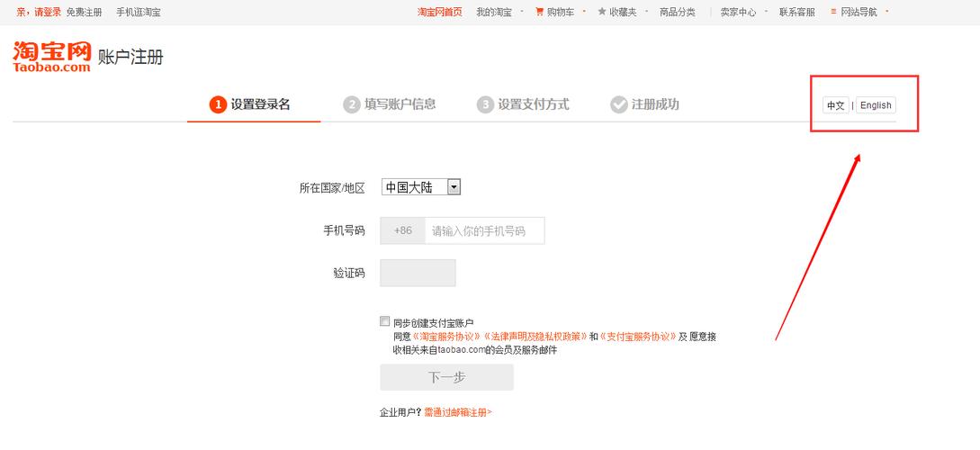Click the +86 country code prefix
The image size is (980, 450).
tap(403, 230)
